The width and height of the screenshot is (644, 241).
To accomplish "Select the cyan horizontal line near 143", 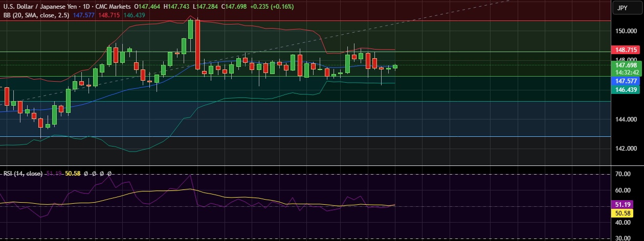I will pos(307,136).
